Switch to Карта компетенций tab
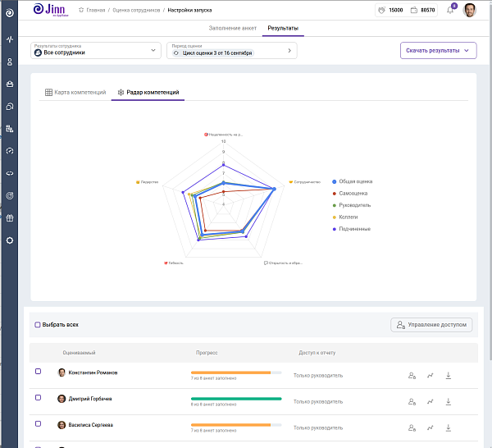This screenshot has height=448, width=492. coord(75,92)
